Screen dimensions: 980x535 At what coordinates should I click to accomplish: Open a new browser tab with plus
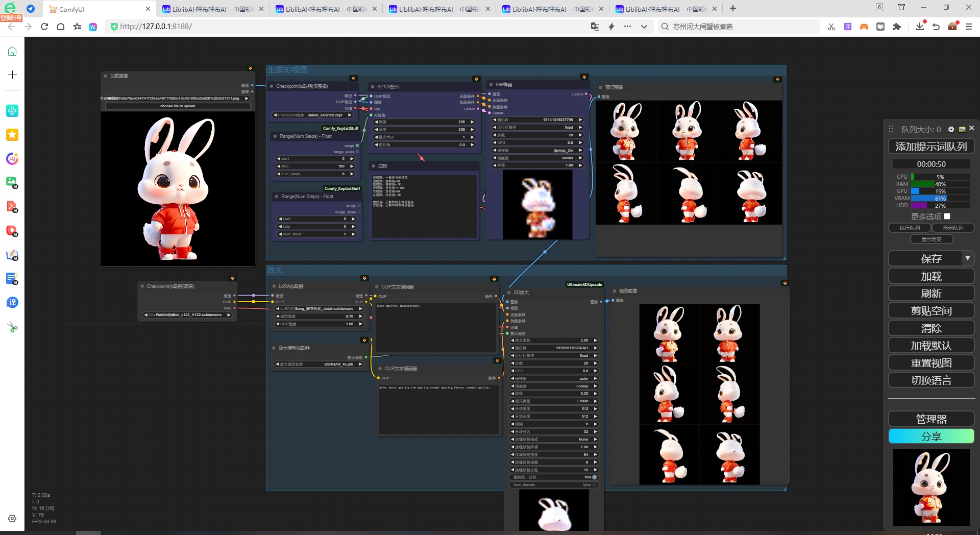733,9
